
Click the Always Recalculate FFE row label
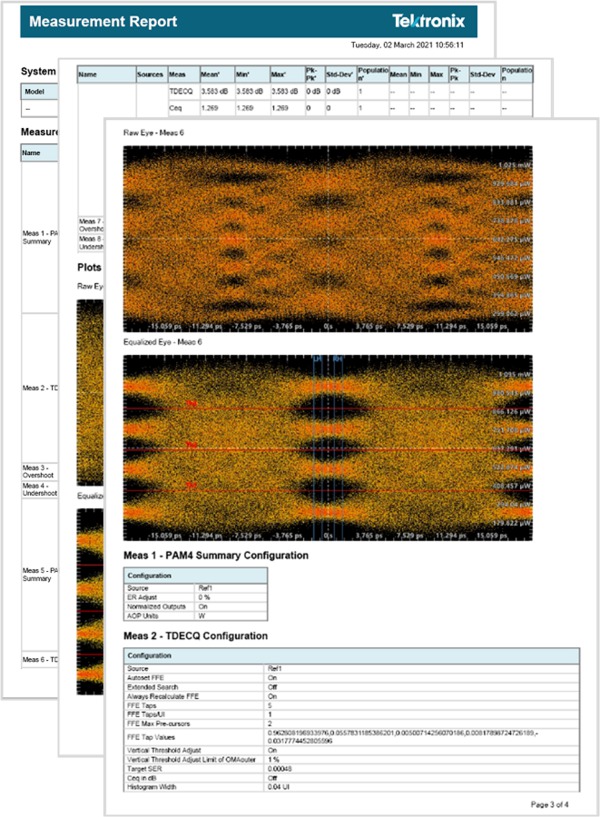[x=163, y=697]
